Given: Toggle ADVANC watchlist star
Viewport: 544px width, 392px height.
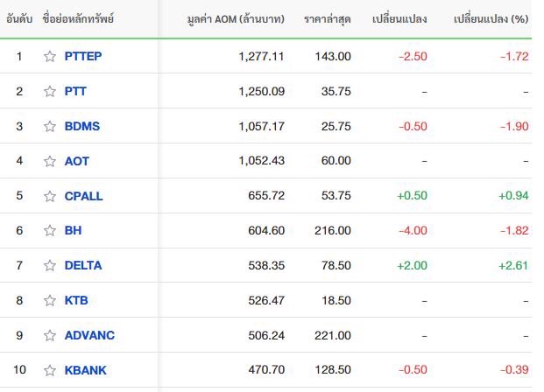Looking at the screenshot, I should click(50, 335).
